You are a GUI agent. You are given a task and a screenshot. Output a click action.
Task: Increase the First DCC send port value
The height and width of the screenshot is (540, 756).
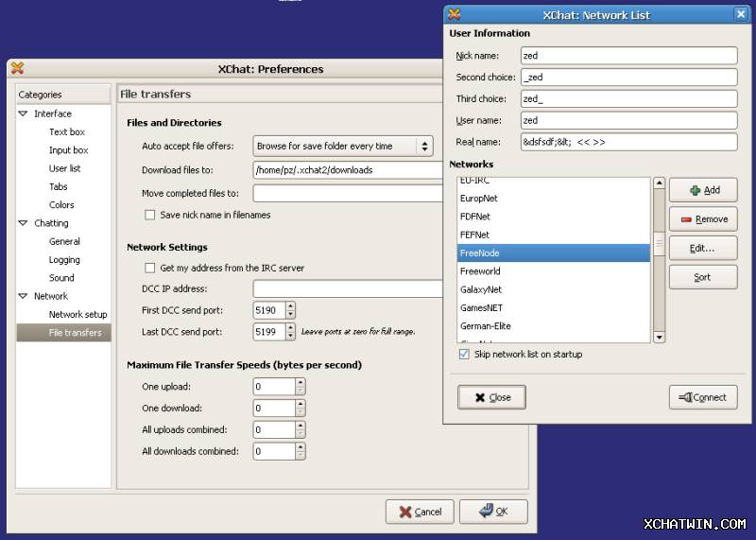[x=290, y=305]
